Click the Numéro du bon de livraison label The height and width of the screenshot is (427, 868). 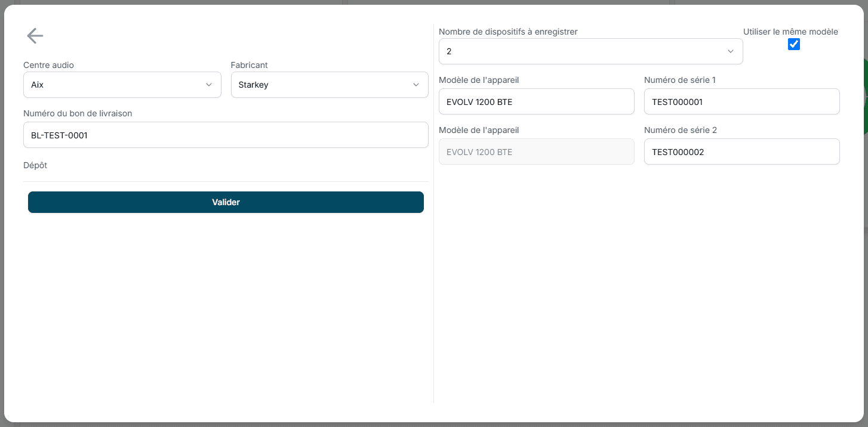[78, 113]
